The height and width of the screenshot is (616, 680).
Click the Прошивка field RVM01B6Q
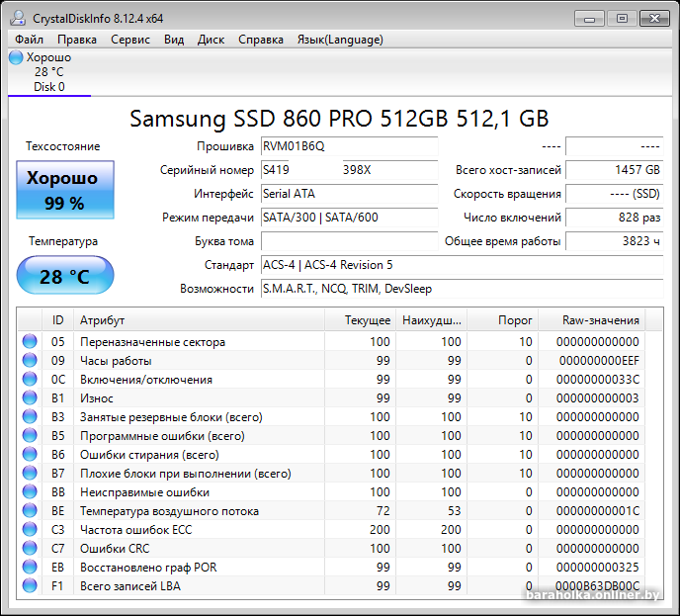(350, 146)
